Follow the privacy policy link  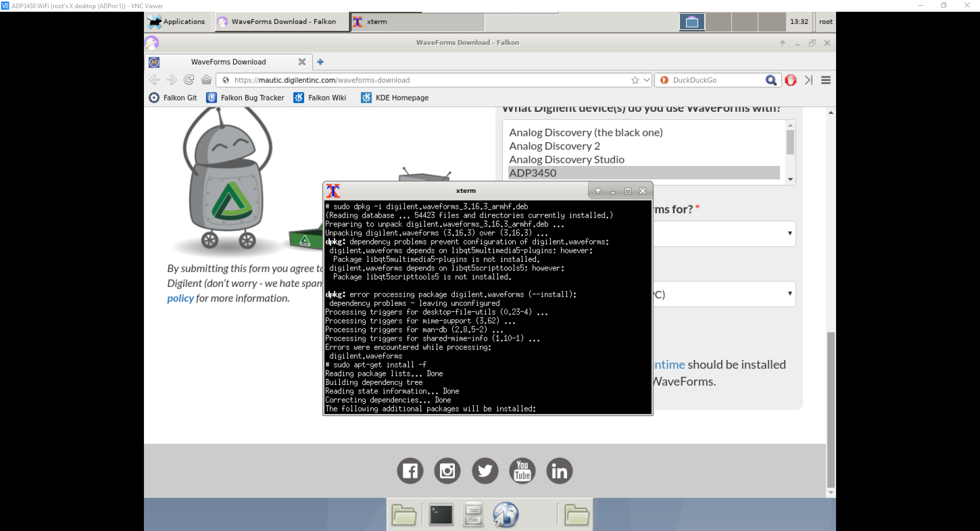click(180, 298)
